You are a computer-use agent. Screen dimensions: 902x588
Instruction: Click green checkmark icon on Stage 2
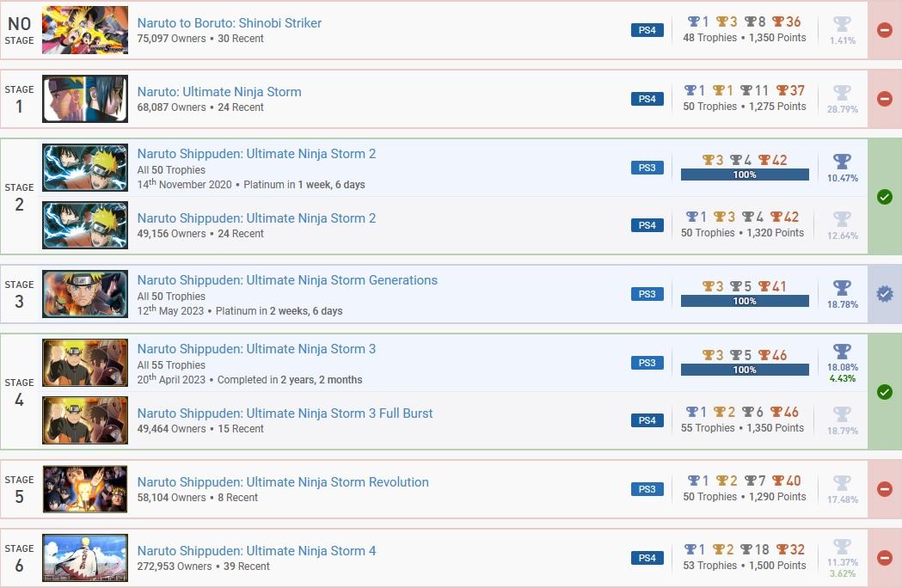click(x=884, y=197)
